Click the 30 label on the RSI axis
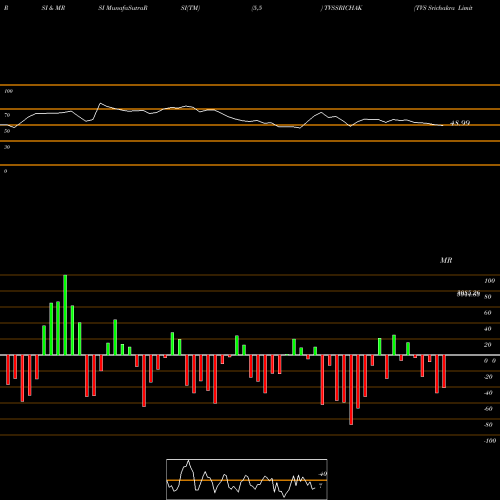 [x=7, y=147]
